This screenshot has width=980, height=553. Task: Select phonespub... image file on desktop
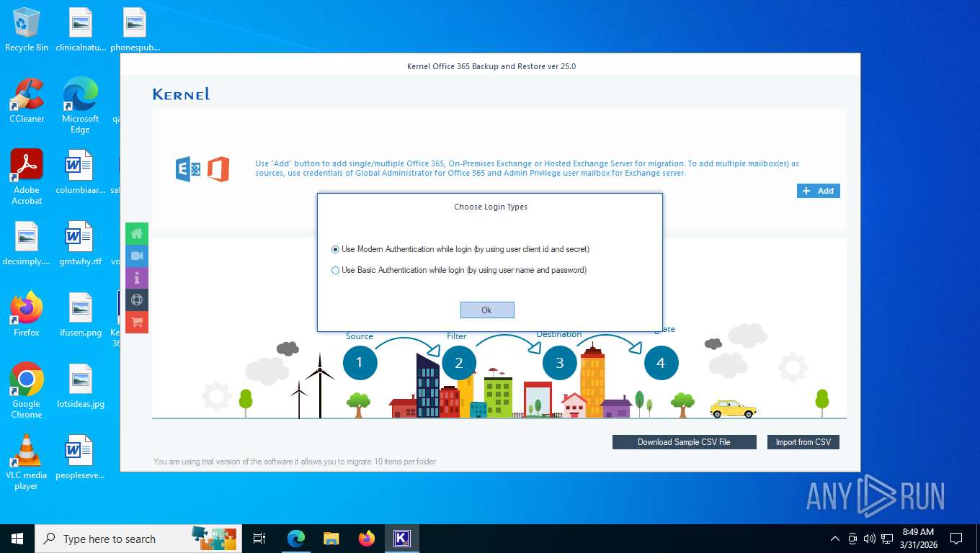(x=135, y=30)
